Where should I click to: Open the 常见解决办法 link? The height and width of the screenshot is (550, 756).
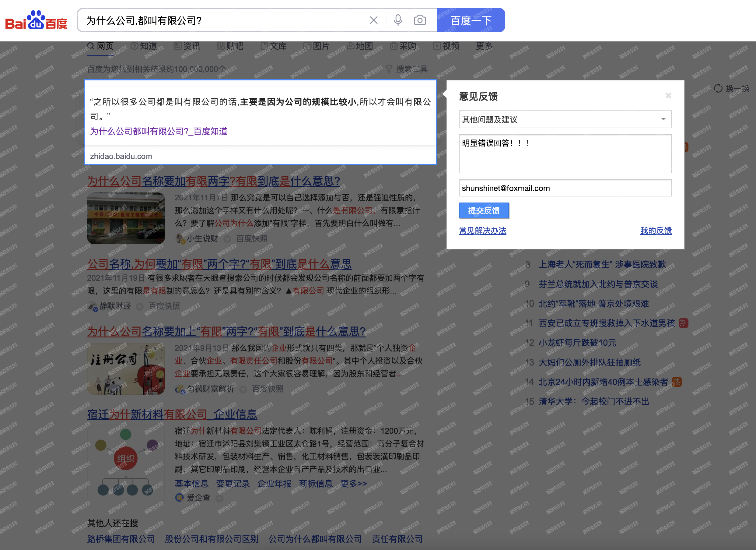482,231
